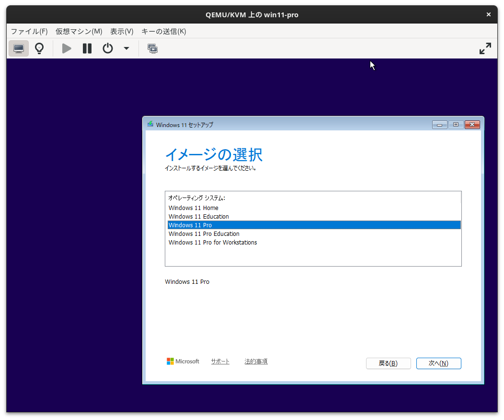
Task: Enter fullscreen mode with the expand icon
Action: (485, 48)
